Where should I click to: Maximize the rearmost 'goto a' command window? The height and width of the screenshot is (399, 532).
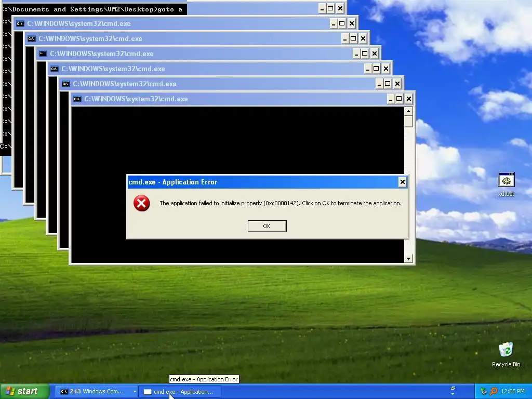(331, 8)
